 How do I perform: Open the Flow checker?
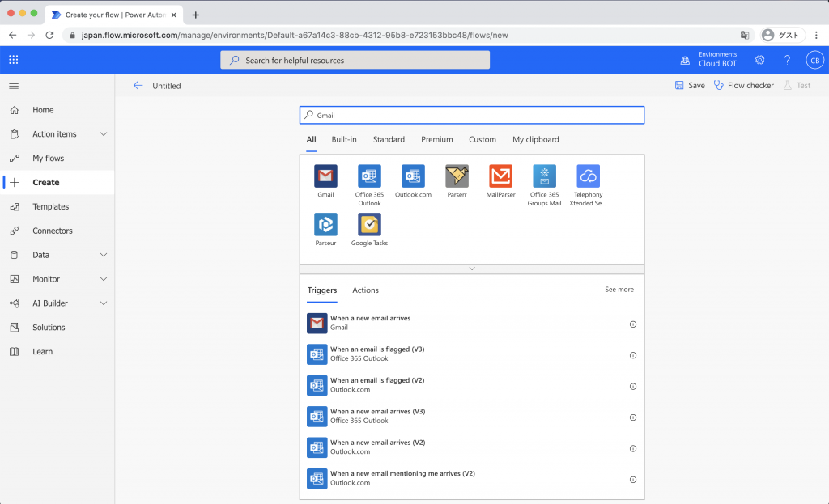click(x=743, y=86)
